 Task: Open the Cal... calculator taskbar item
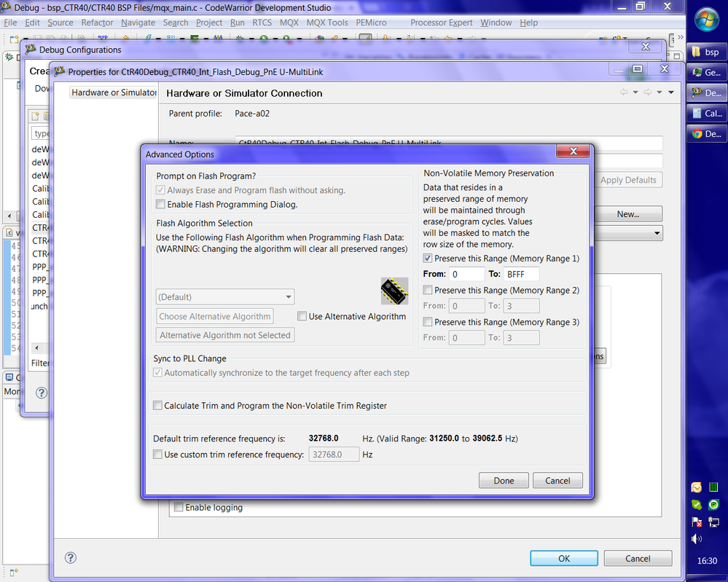coord(707,113)
